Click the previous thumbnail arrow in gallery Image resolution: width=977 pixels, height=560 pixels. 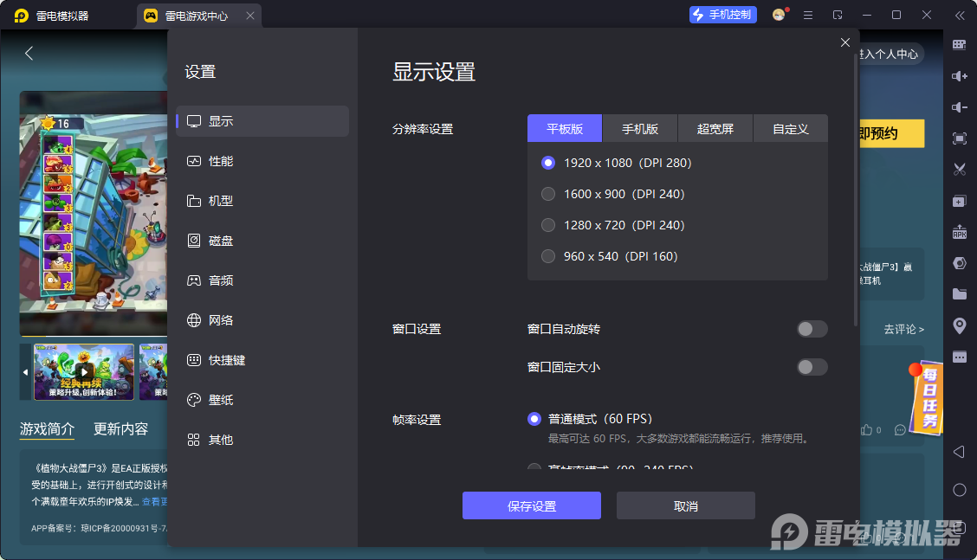(x=25, y=372)
